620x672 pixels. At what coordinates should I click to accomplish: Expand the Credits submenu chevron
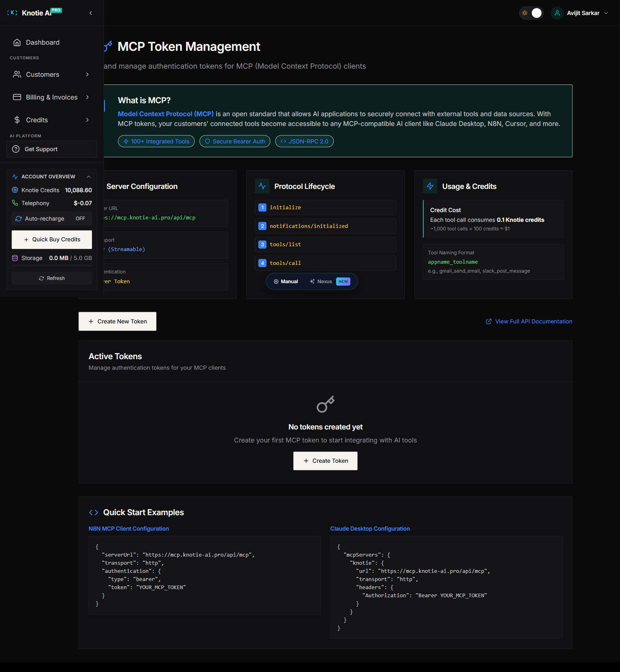pos(87,120)
